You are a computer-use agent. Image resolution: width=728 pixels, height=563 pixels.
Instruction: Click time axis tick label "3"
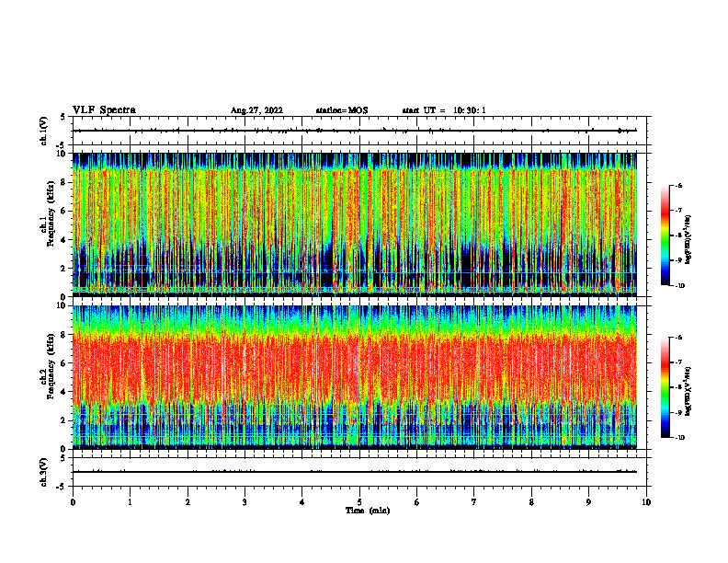pyautogui.click(x=245, y=502)
